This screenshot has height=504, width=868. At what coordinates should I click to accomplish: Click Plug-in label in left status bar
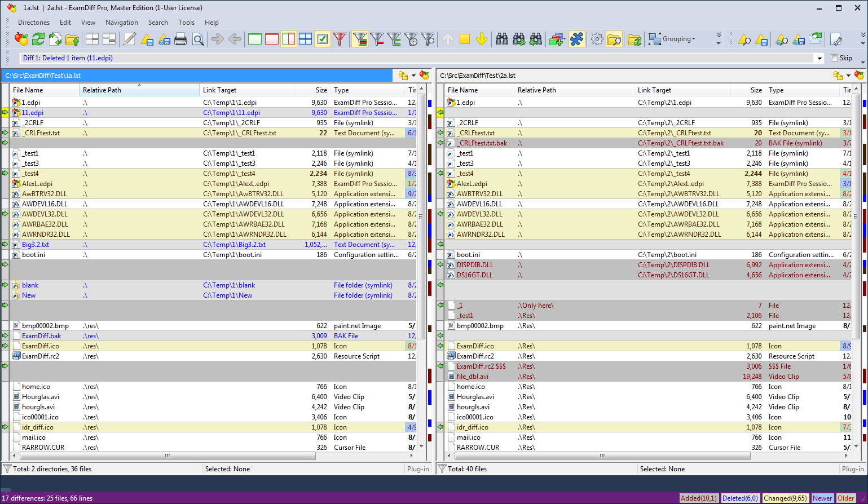point(418,469)
